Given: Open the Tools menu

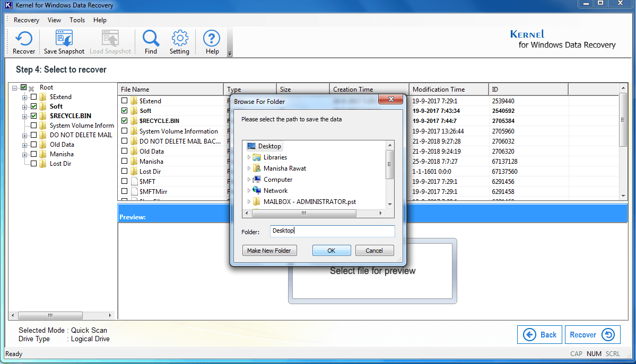Looking at the screenshot, I should [77, 20].
